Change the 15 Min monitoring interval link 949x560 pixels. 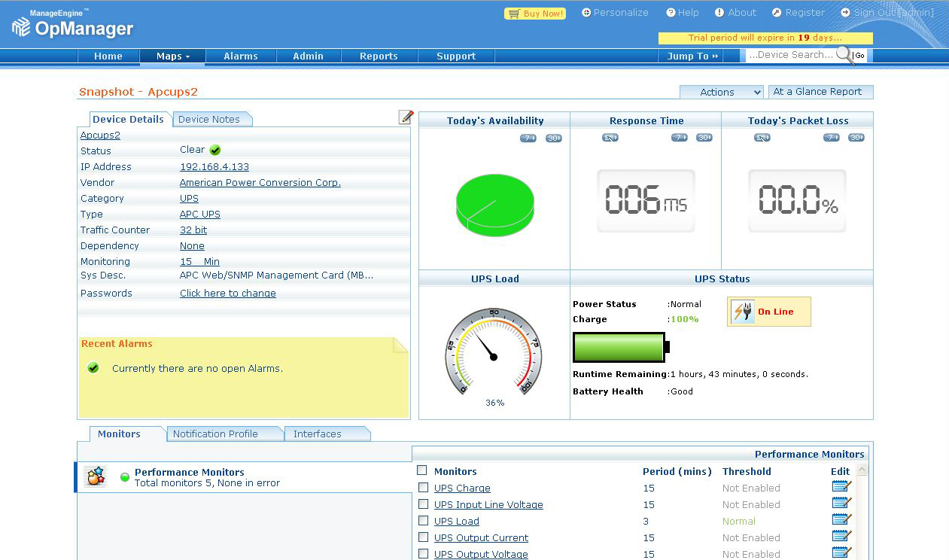(199, 262)
